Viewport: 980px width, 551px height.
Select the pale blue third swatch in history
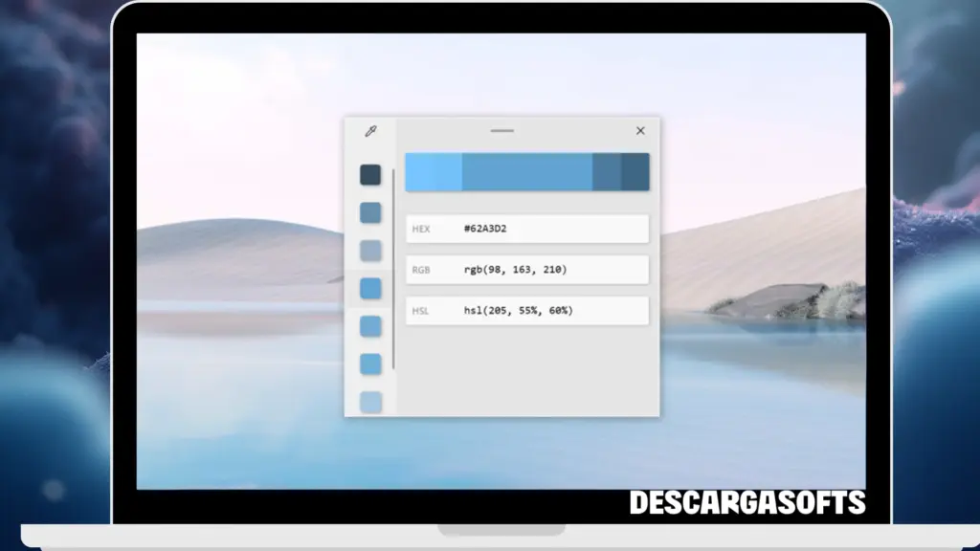pos(370,250)
